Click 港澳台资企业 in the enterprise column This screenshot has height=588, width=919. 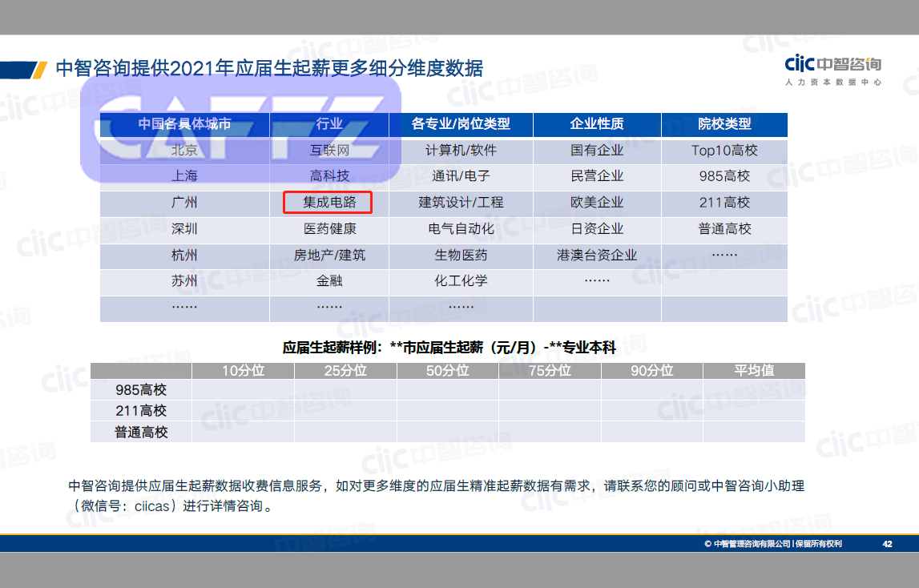pyautogui.click(x=596, y=256)
